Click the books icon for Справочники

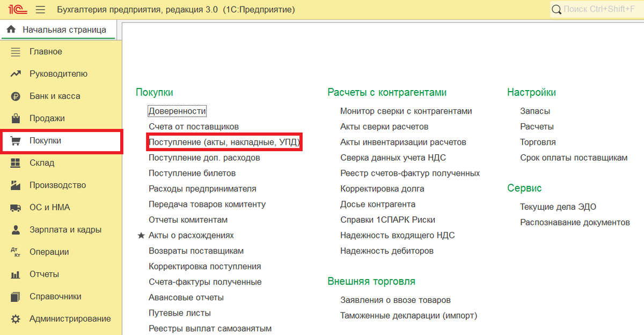coord(16,296)
